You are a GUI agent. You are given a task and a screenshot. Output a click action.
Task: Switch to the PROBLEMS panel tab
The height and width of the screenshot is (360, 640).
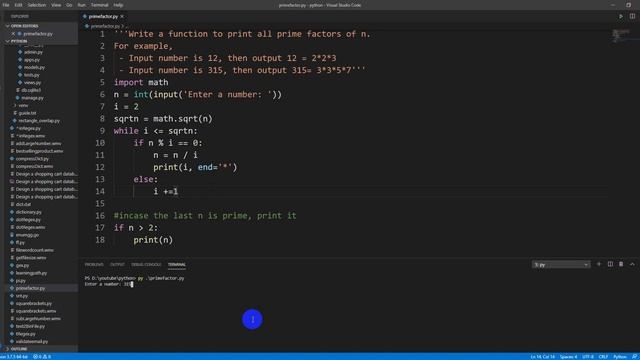(94, 264)
